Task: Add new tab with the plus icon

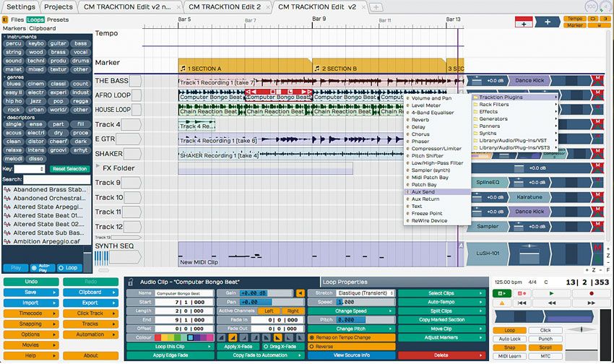Action: (376, 7)
